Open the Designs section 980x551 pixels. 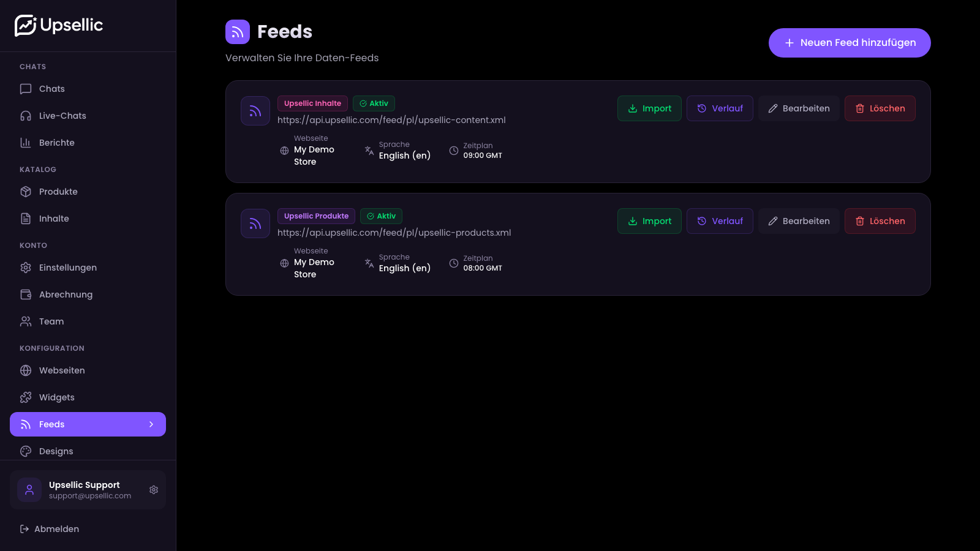56,451
